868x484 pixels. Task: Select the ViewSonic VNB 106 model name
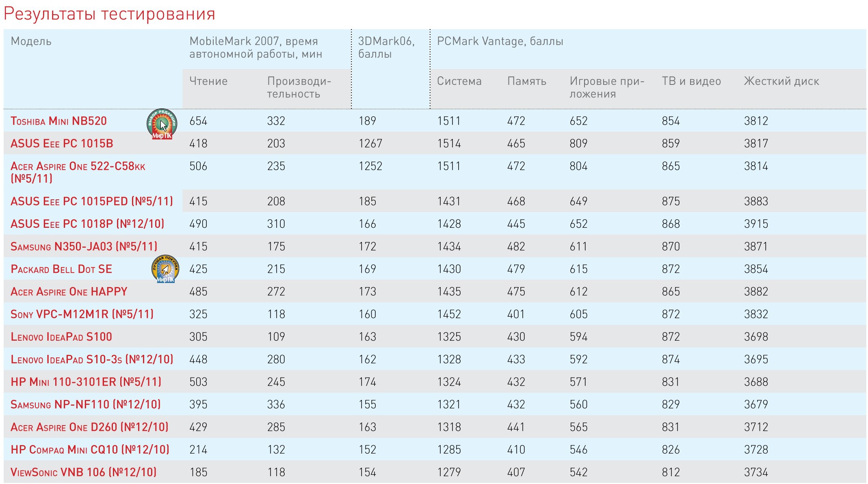click(x=83, y=473)
